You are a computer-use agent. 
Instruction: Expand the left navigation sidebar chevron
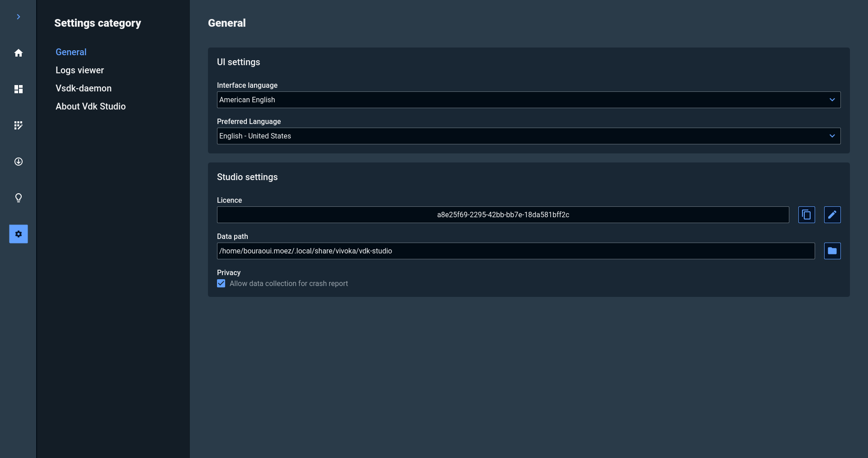pyautogui.click(x=19, y=17)
